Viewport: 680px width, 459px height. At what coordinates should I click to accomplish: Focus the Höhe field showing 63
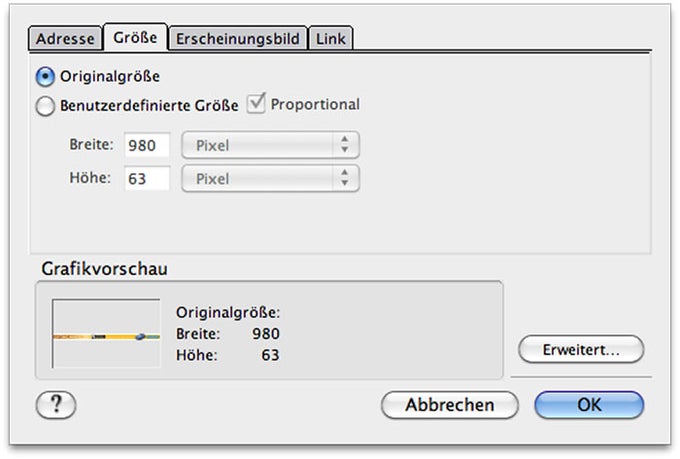[146, 178]
